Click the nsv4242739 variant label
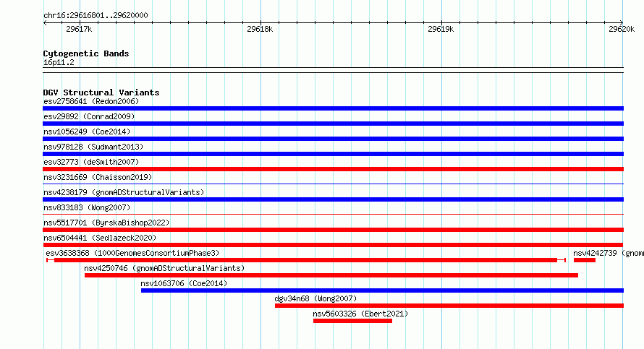The image size is (644, 349). 609,253
